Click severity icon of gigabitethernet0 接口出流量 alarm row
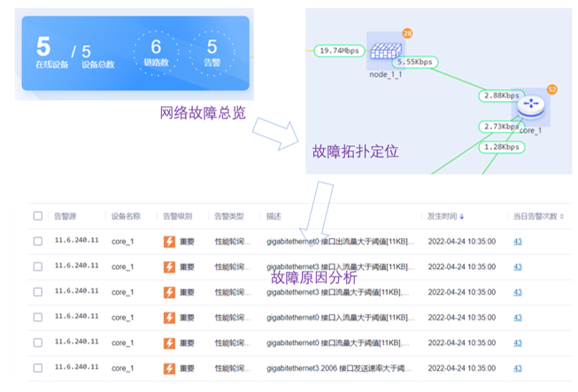Screen dimensions: 578x392 click(x=169, y=242)
